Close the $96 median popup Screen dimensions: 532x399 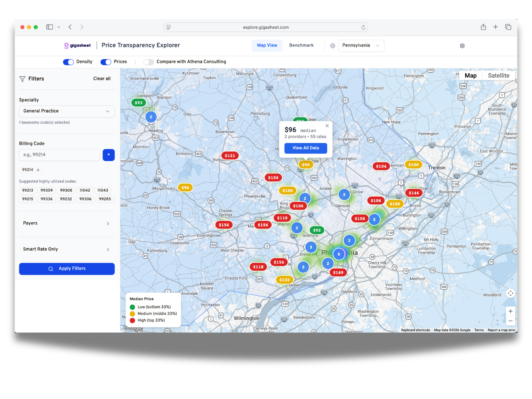point(327,126)
